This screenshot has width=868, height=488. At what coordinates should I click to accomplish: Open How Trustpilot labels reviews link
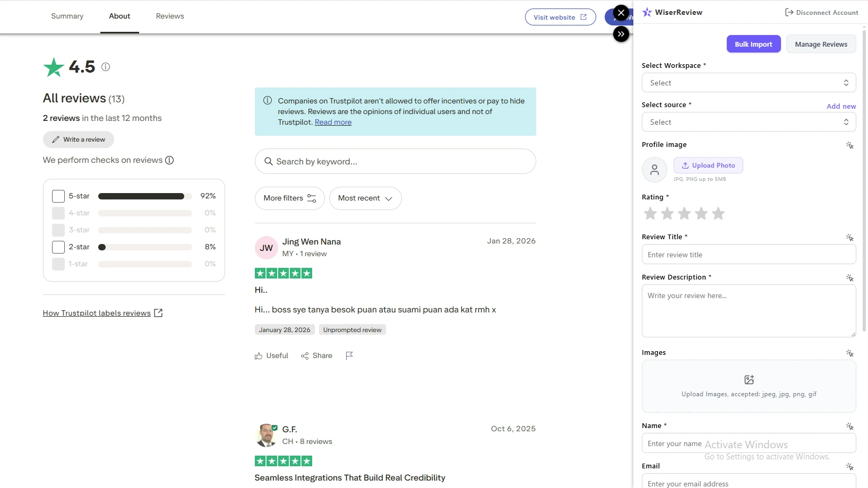tap(102, 313)
